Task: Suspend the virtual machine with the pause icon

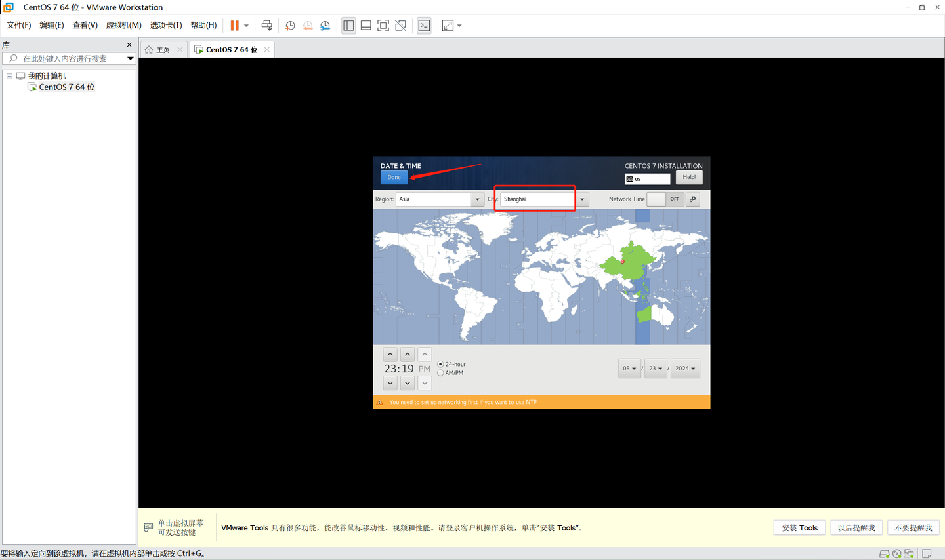Action: [x=235, y=25]
